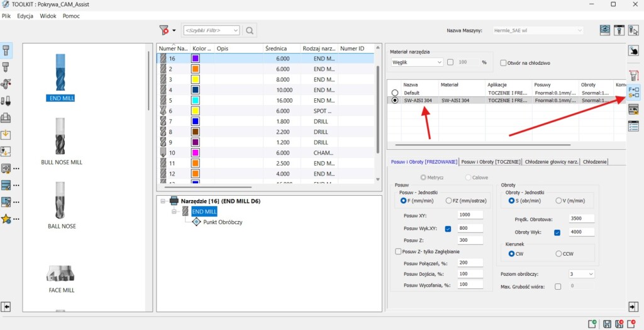Click the collapse right panel arrow icon
This screenshot has width=644, height=330.
coord(633,306)
